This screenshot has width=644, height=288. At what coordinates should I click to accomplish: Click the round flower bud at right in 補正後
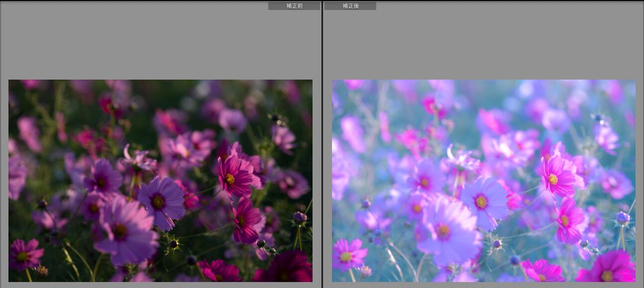622,217
